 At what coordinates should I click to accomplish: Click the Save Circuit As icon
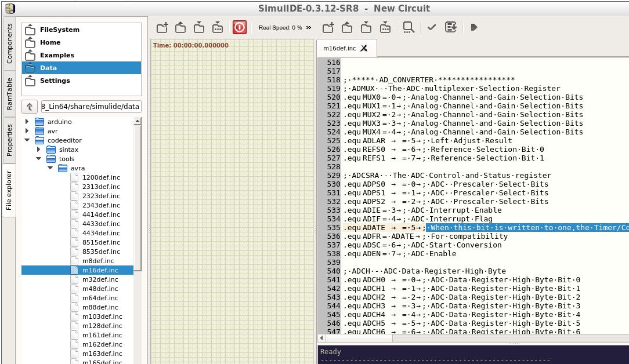(218, 27)
